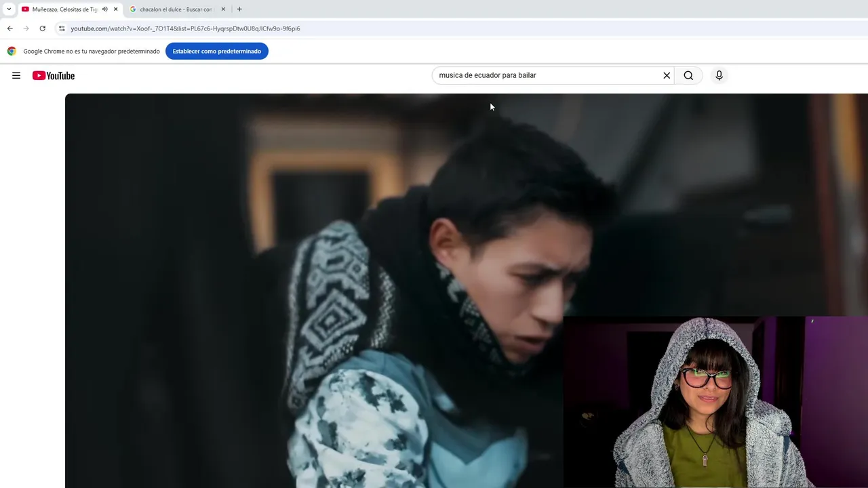Screen dimensions: 868x488
Task: Reload the page
Action: (x=42, y=28)
